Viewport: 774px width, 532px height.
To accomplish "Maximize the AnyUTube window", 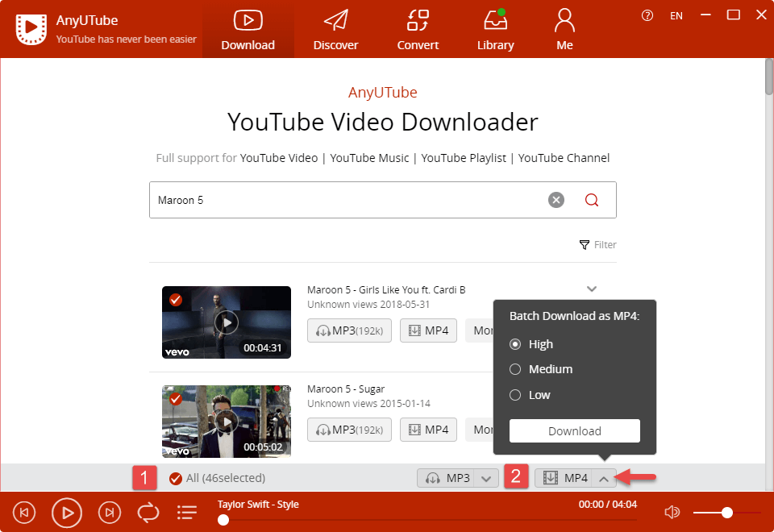I will click(x=734, y=15).
